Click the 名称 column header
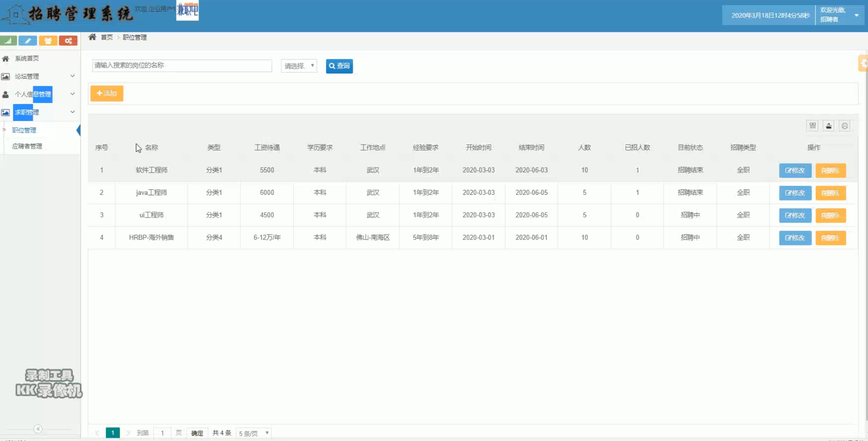 tap(151, 147)
